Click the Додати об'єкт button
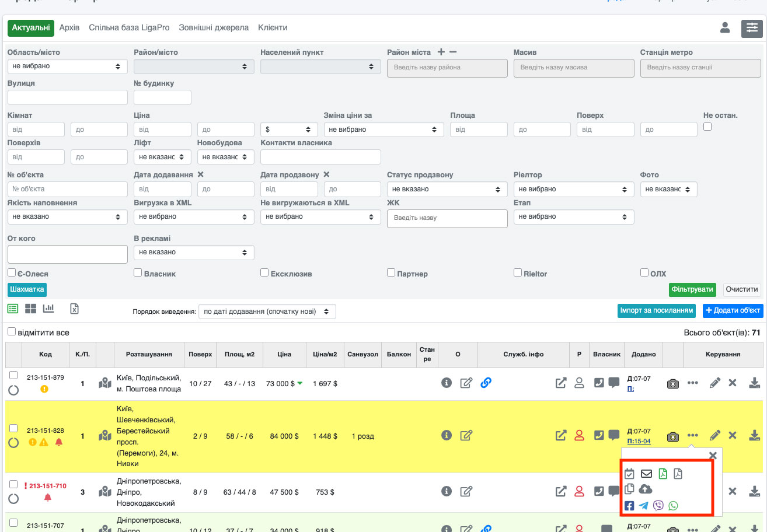Image resolution: width=767 pixels, height=532 pixels. click(733, 310)
